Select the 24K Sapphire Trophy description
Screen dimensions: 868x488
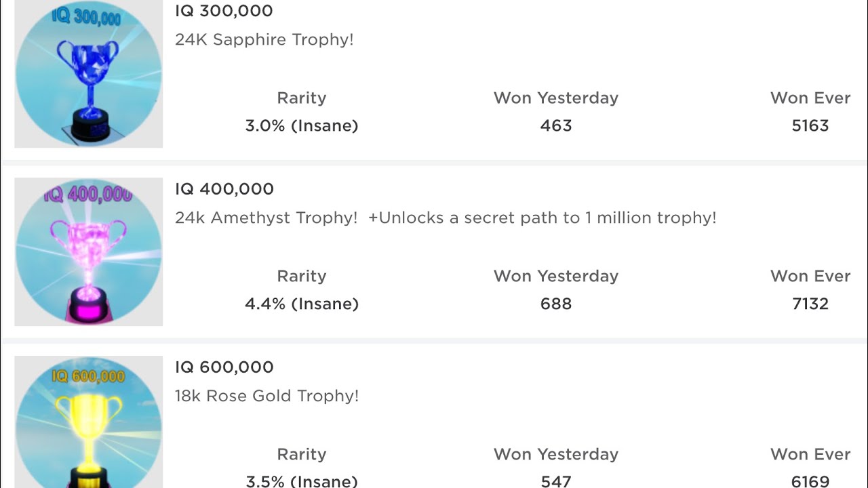264,40
